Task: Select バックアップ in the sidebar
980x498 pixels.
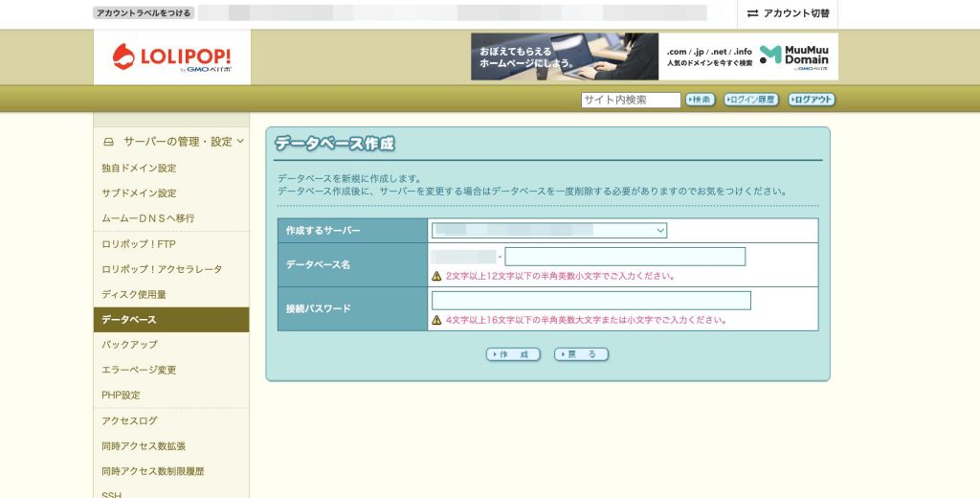Action: tap(129, 344)
